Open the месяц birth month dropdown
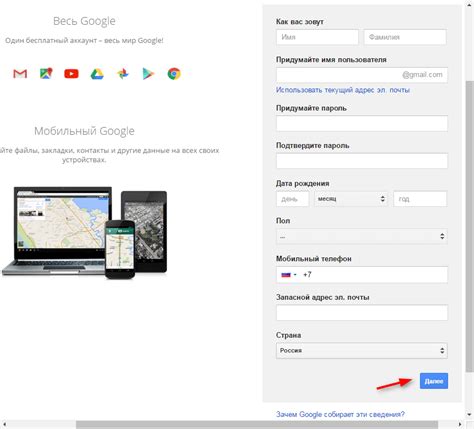 351,199
